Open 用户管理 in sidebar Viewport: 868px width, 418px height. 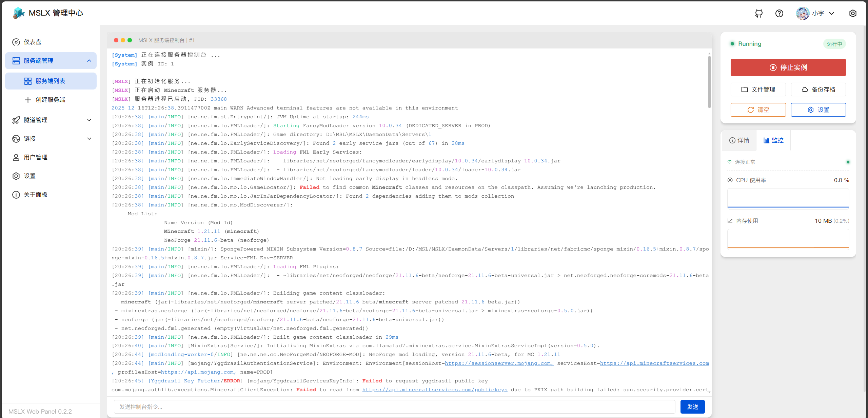tap(35, 157)
